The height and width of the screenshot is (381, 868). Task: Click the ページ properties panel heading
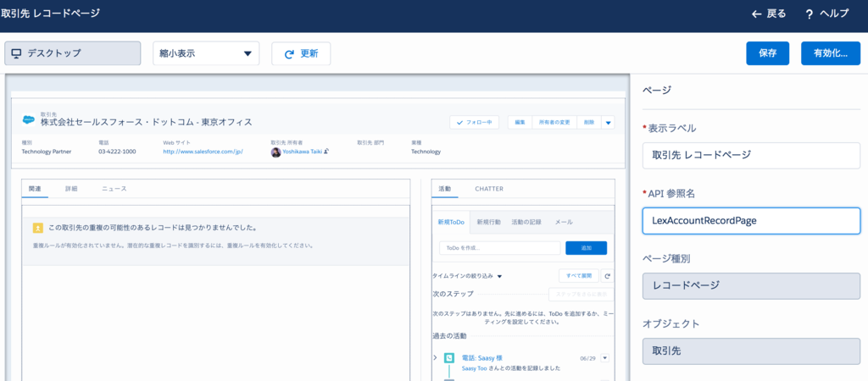[656, 90]
